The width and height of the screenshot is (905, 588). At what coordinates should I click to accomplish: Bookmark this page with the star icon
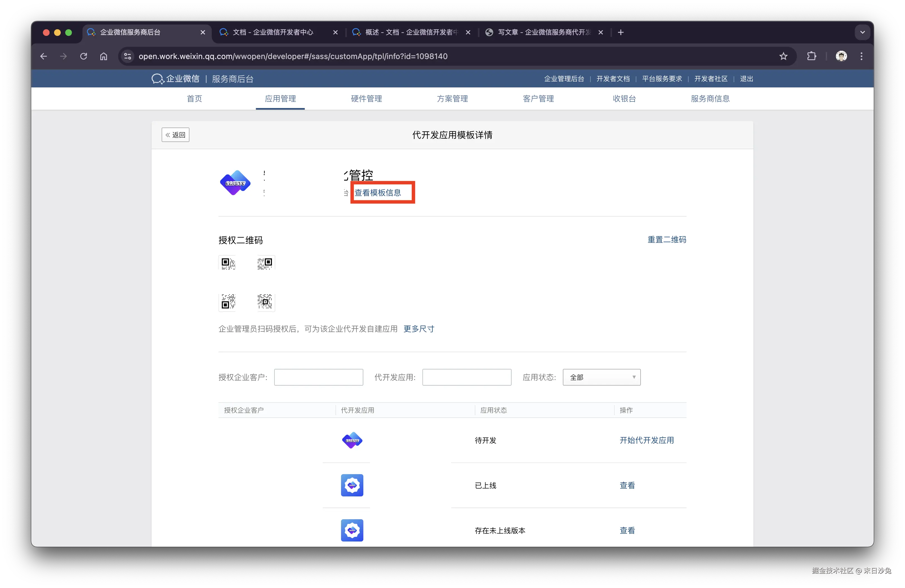tap(783, 56)
